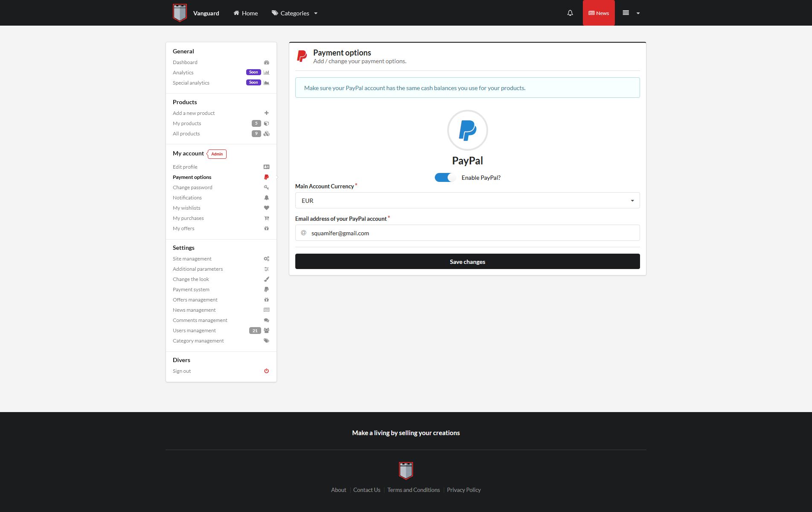The height and width of the screenshot is (512, 812).
Task: Click the box icon beside My products
Action: click(x=266, y=123)
